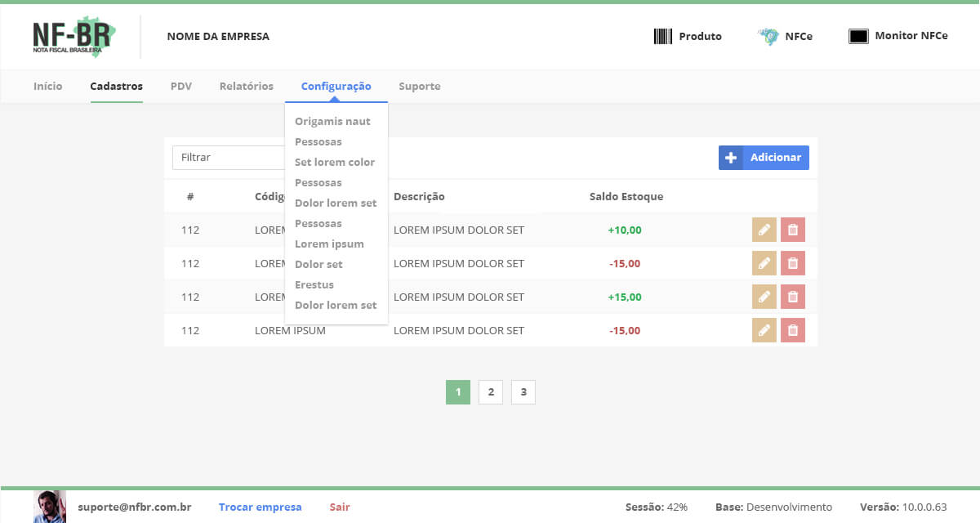Image resolution: width=980 pixels, height=523 pixels.
Task: Edit the row with +15,00 balance
Action: point(764,297)
